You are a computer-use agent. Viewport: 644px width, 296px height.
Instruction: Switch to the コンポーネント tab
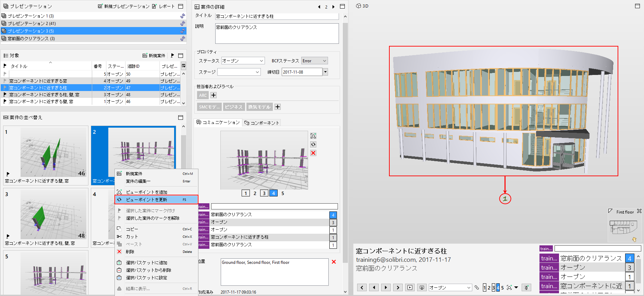262,123
